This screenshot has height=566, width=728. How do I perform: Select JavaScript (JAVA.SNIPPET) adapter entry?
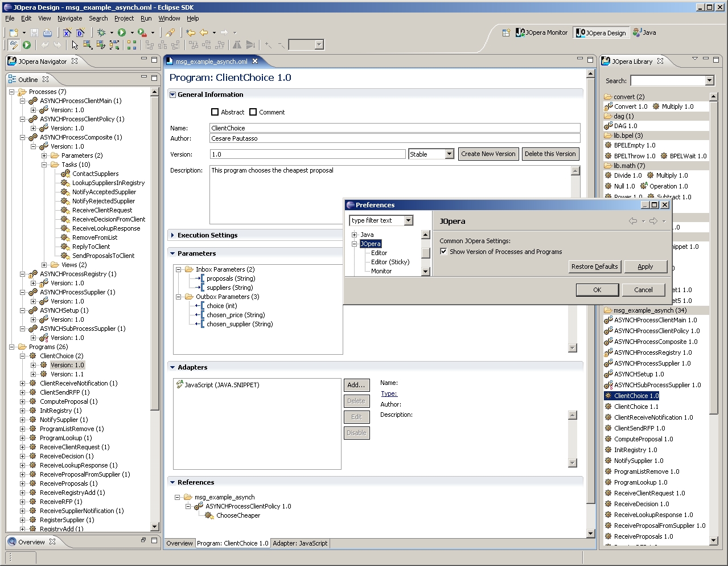click(x=221, y=385)
